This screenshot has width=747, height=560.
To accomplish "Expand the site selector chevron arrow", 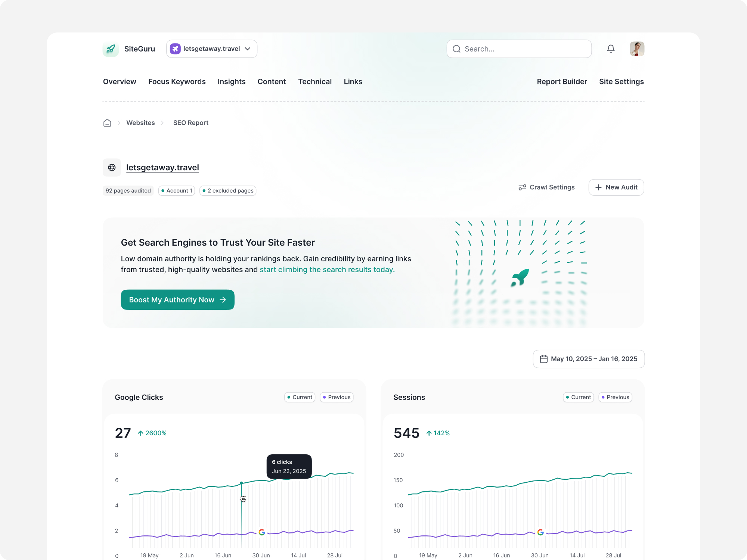I will click(x=248, y=49).
